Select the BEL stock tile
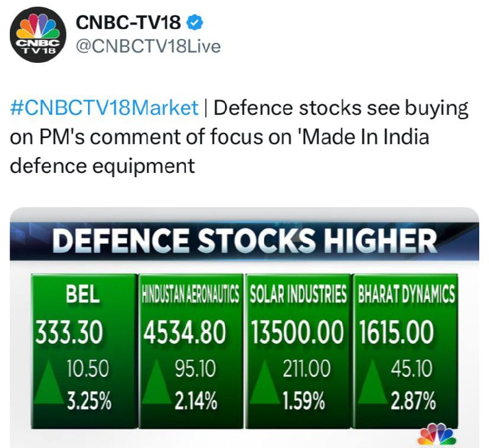 click(84, 351)
